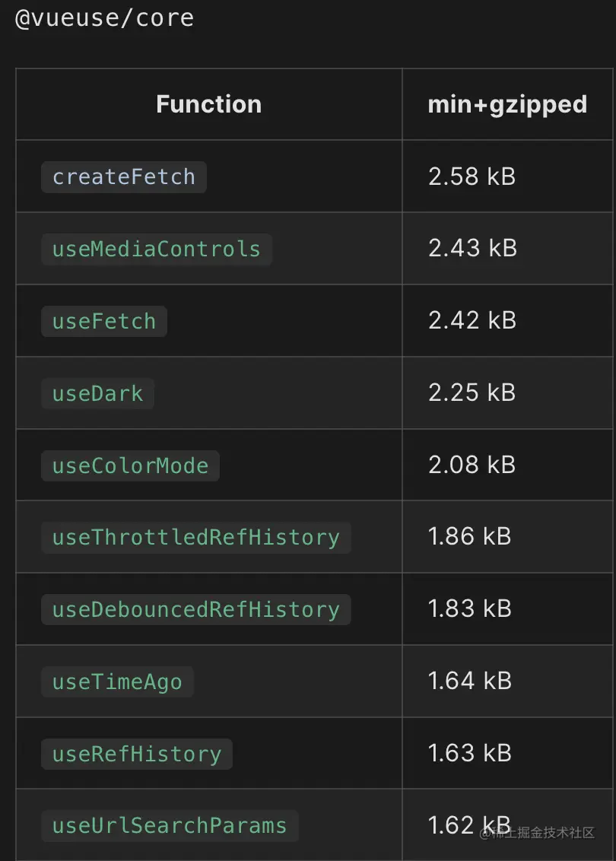Image resolution: width=616 pixels, height=861 pixels.
Task: Open useDebouncedRefHistory function link
Action: (196, 609)
